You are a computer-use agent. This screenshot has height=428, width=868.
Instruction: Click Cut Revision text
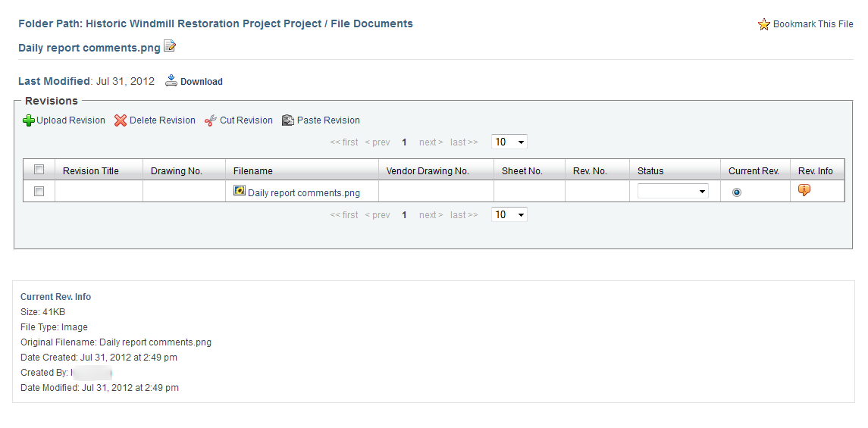pos(246,120)
